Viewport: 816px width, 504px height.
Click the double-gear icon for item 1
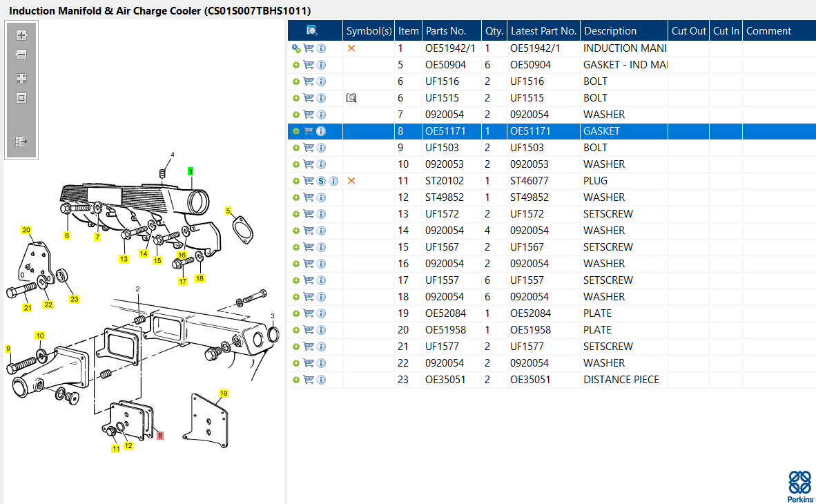[x=296, y=48]
